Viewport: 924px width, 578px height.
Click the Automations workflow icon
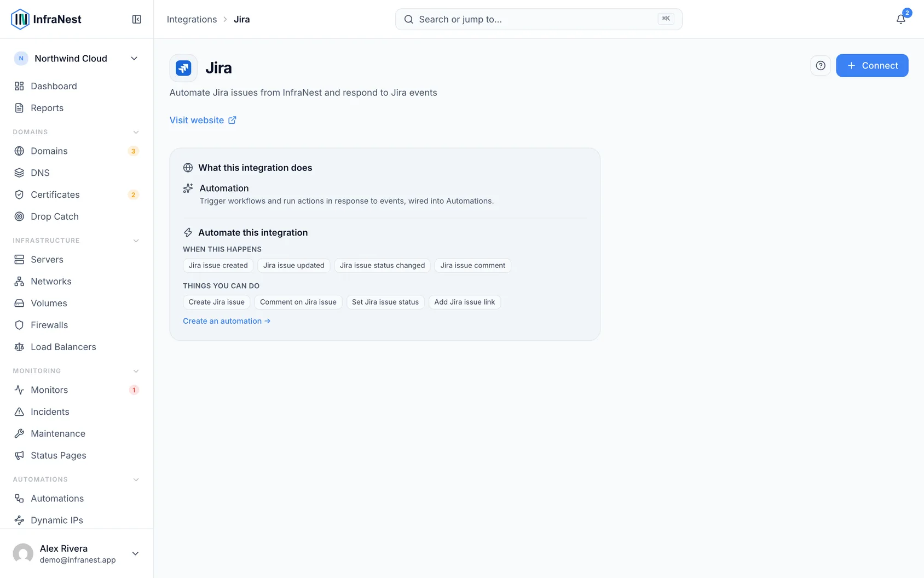(x=19, y=498)
